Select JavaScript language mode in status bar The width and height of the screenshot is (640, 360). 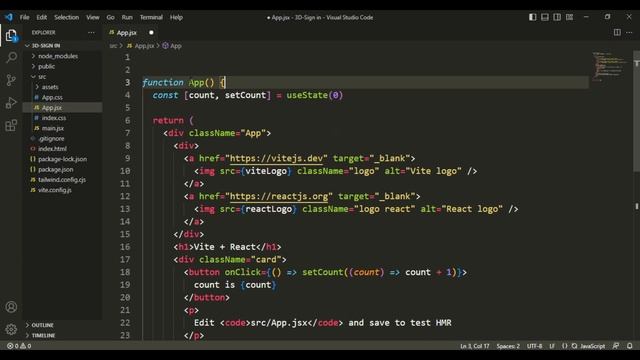pos(592,346)
